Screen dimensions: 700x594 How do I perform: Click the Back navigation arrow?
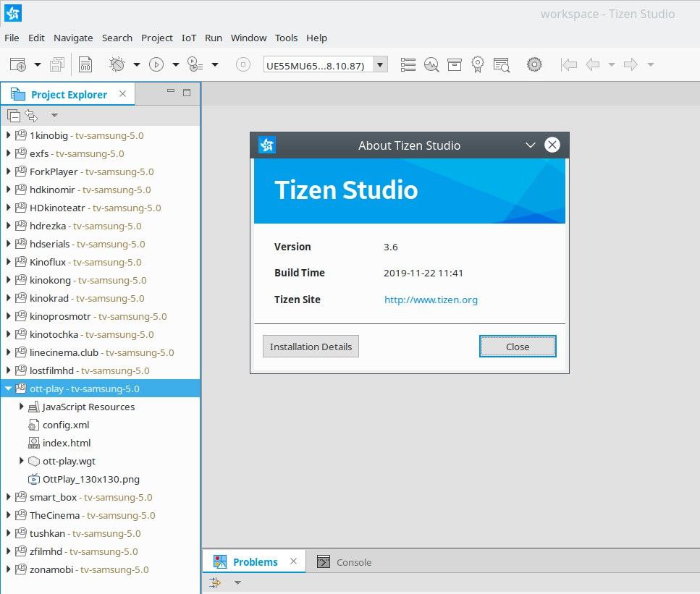click(x=592, y=64)
